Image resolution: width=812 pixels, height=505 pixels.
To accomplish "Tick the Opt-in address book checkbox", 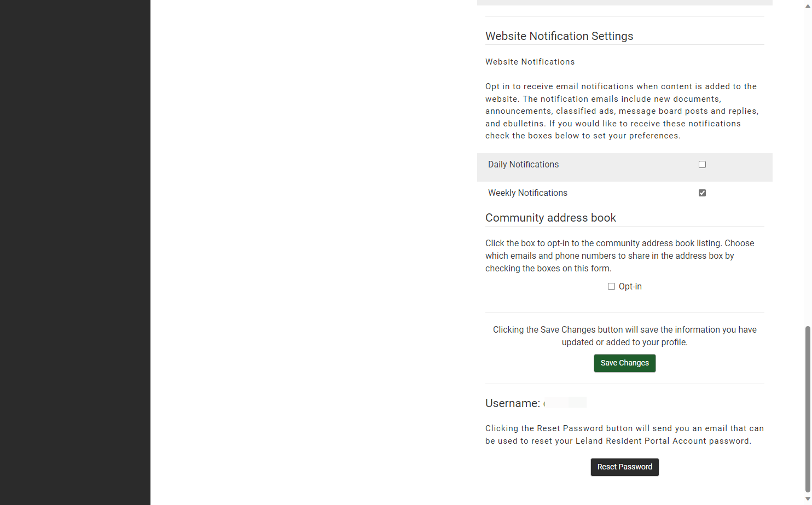I will tap(611, 287).
